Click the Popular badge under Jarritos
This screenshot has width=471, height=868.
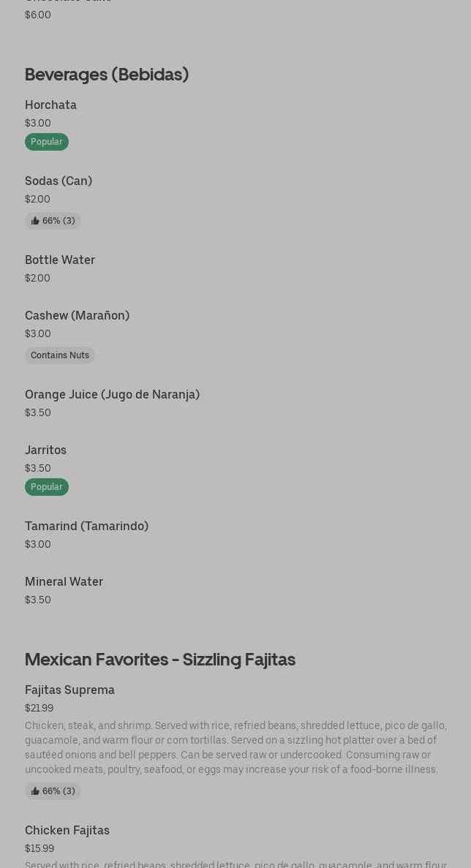47,487
